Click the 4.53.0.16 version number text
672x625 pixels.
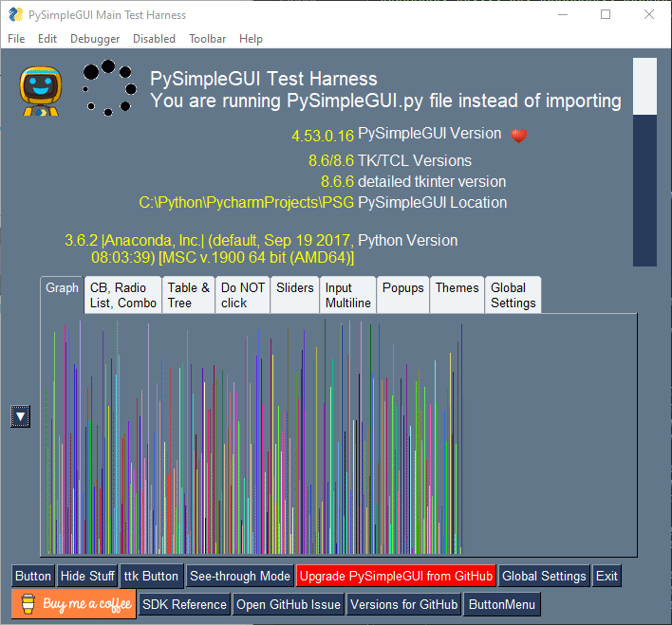[323, 136]
